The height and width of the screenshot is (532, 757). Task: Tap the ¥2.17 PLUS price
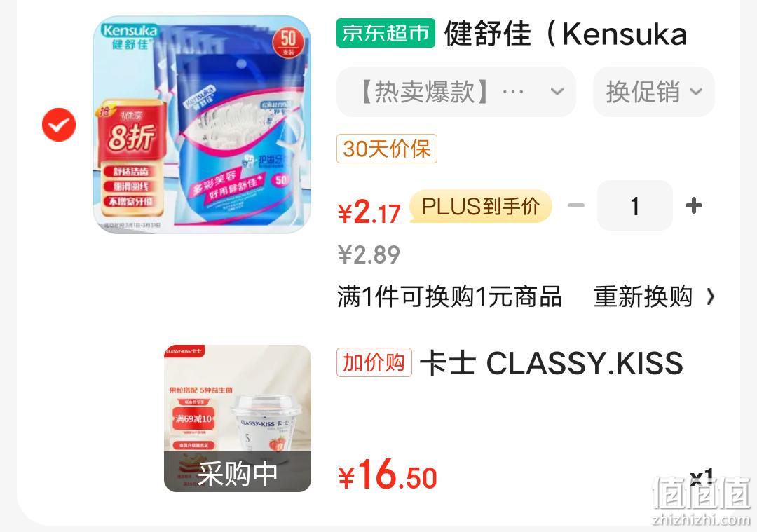coord(369,212)
